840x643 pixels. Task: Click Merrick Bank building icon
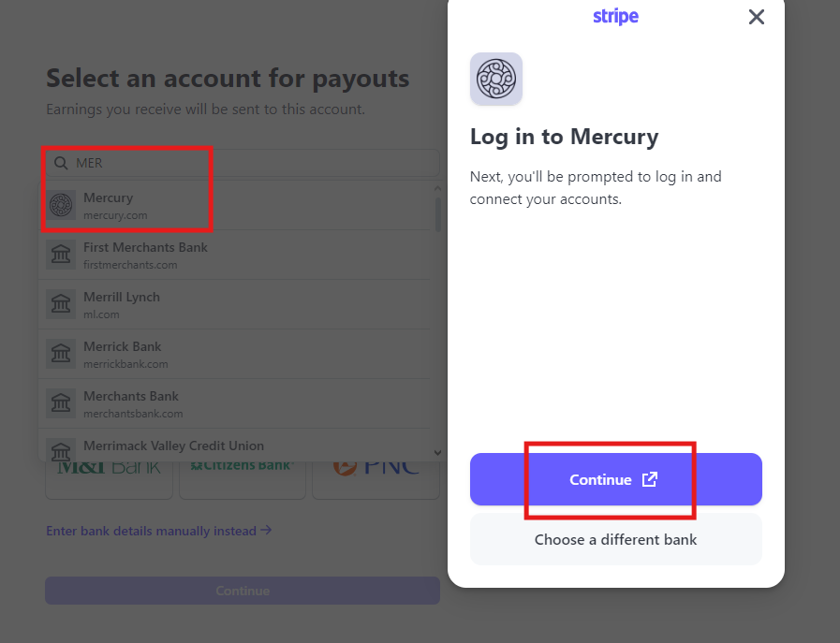(x=62, y=354)
